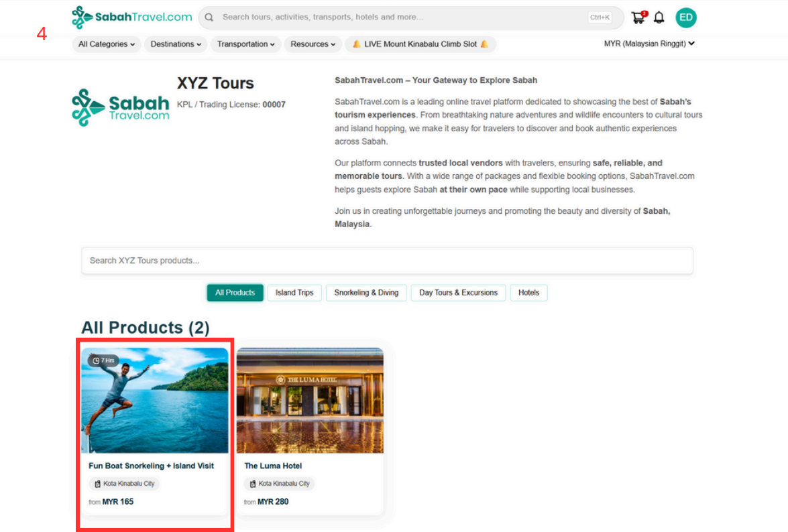Click the 7 Hrs duration badge
Viewport: 788px width, 532px height.
click(x=103, y=360)
